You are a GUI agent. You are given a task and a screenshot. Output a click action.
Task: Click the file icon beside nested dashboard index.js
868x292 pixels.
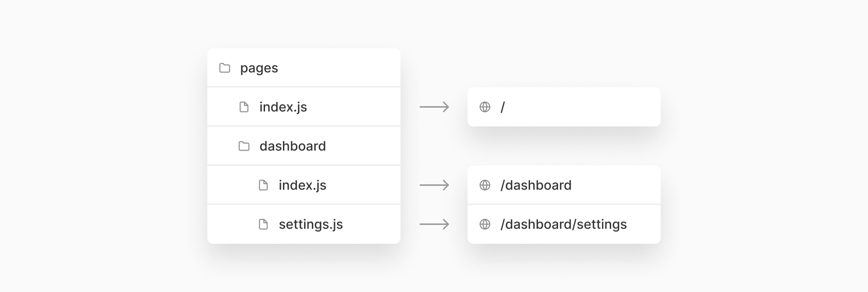[264, 185]
